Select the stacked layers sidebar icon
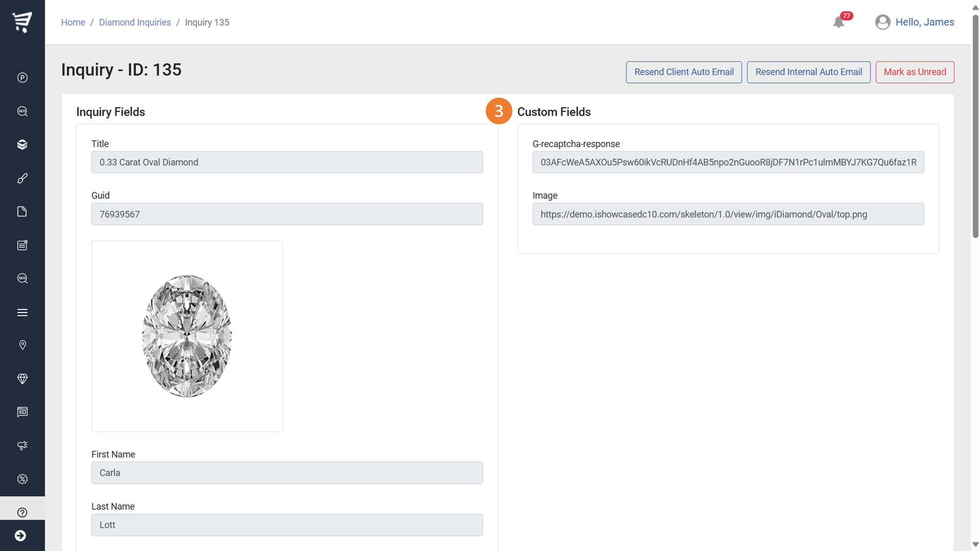Image resolution: width=980 pixels, height=551 pixels. point(22,144)
